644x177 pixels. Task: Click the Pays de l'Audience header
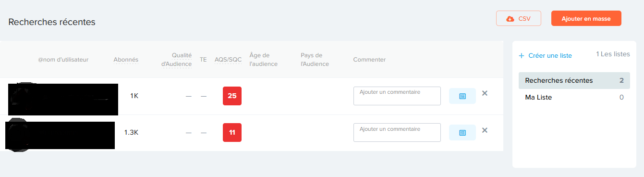tap(315, 60)
